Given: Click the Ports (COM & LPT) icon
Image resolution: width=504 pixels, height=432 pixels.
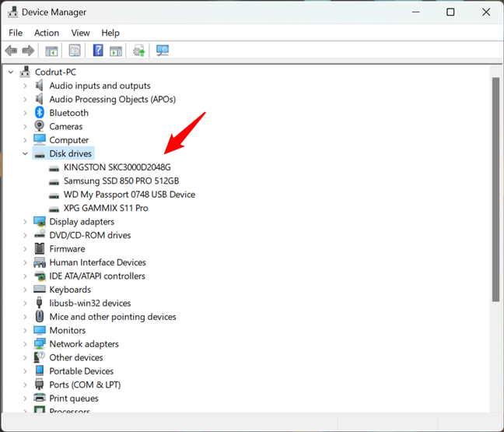Looking at the screenshot, I should point(39,385).
